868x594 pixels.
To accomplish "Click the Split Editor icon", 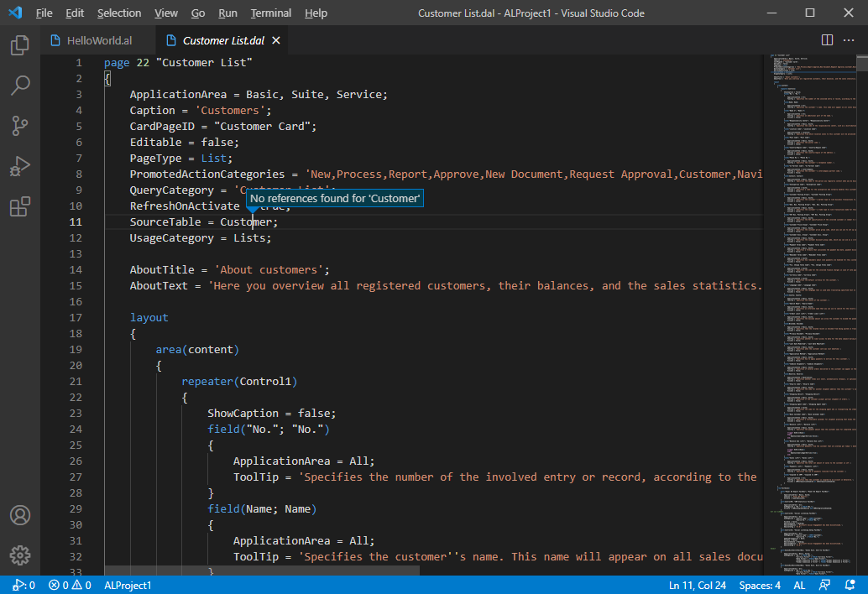I will click(826, 39).
